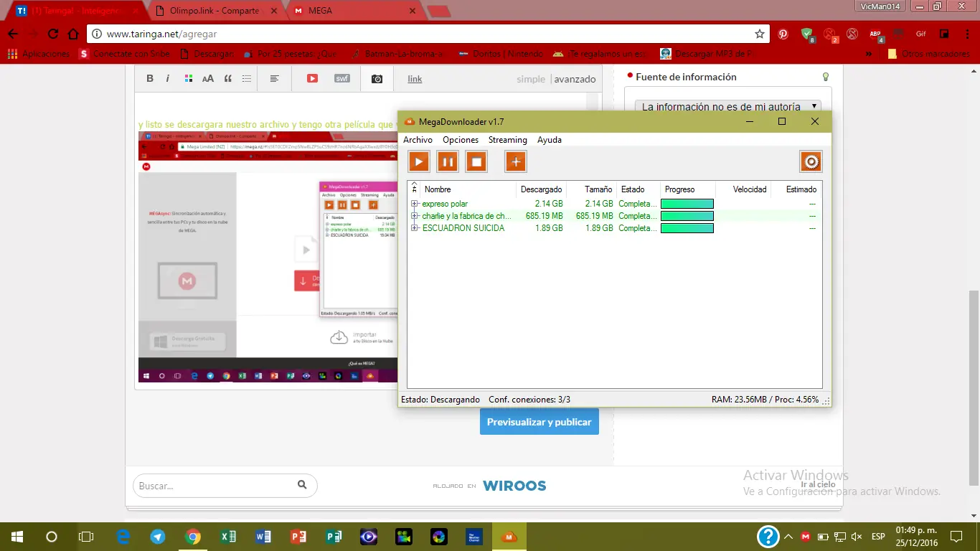
Task: Expand the expreso polar download row
Action: tap(415, 204)
